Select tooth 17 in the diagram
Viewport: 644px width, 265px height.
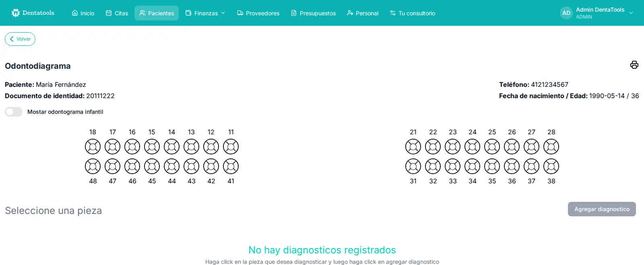(x=112, y=146)
